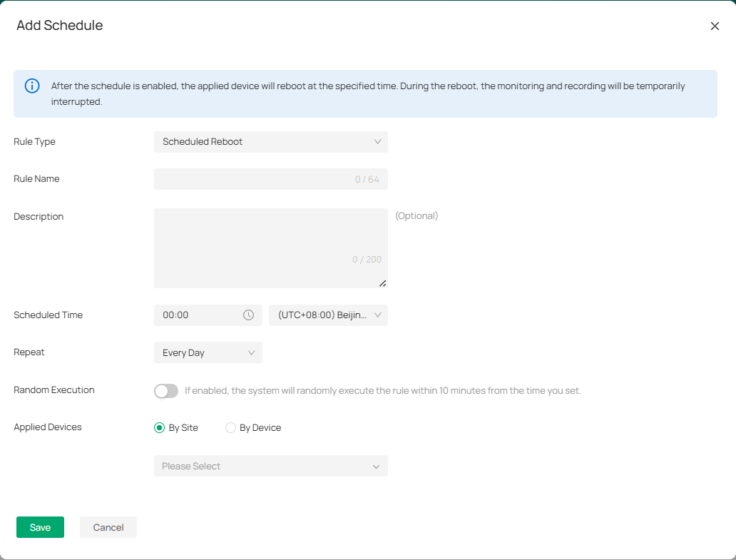
Task: Choose the By Device radio option
Action: (x=230, y=428)
